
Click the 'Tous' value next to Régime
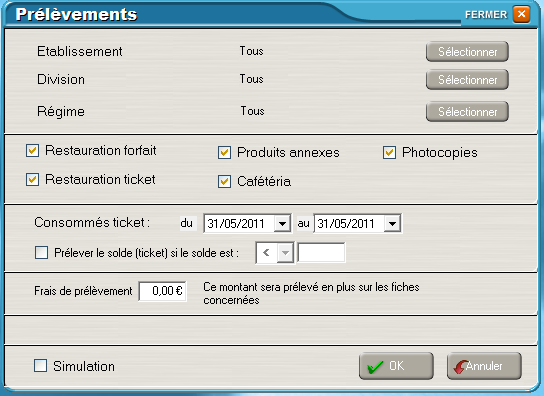[x=253, y=111]
